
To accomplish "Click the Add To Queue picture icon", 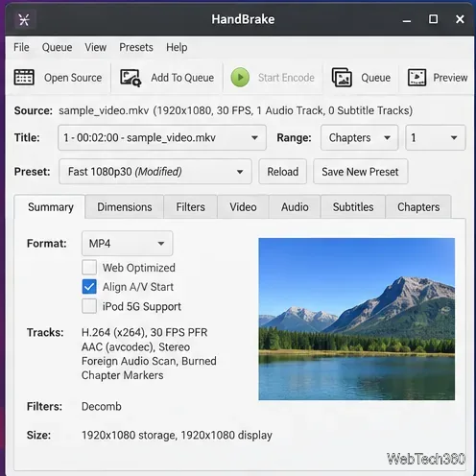I will [x=131, y=78].
